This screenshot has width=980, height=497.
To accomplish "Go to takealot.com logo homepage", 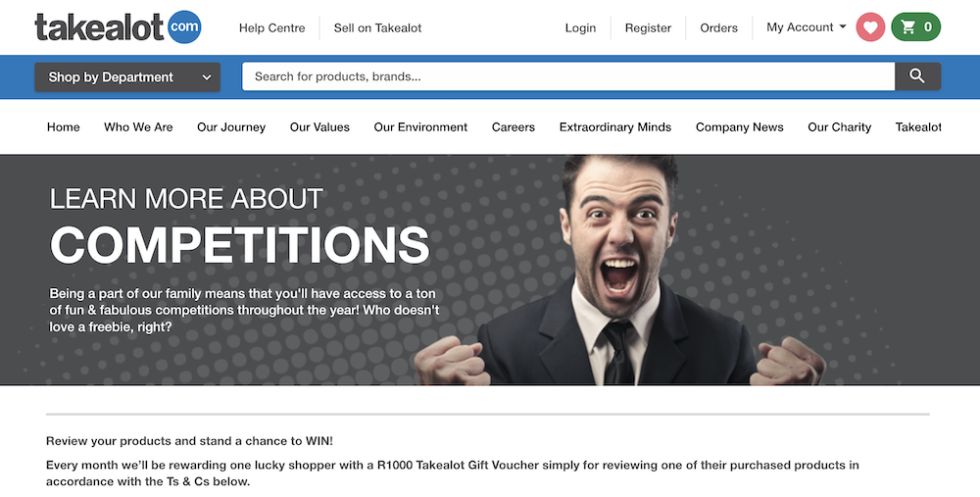I will [x=119, y=26].
